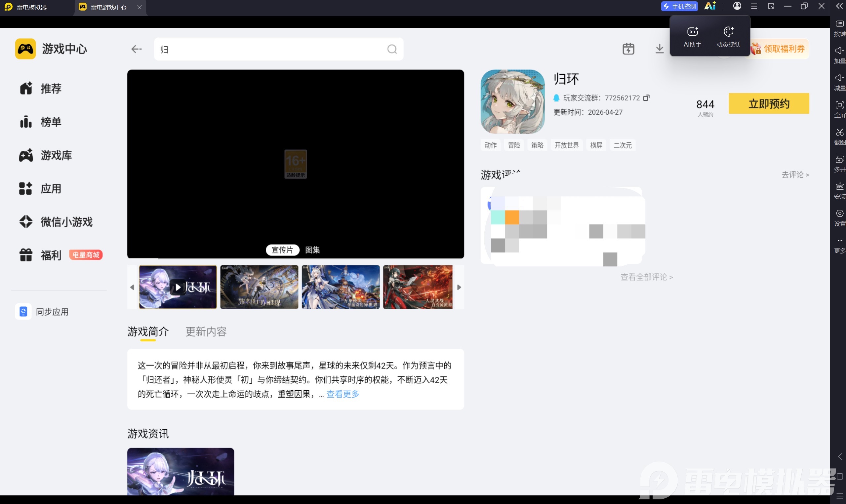This screenshot has height=504, width=846.
Task: Click the 去评论 link
Action: [795, 174]
